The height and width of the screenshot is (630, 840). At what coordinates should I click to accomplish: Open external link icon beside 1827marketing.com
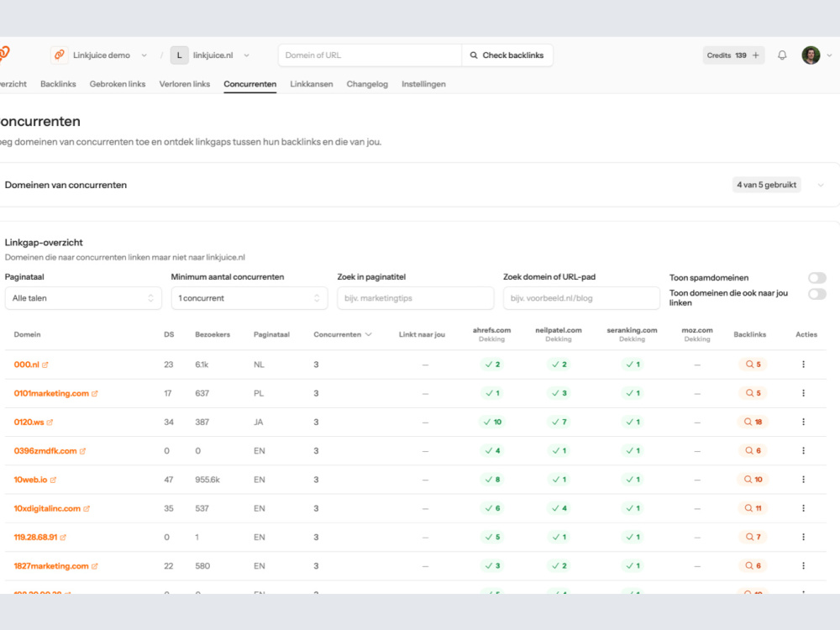coord(94,566)
